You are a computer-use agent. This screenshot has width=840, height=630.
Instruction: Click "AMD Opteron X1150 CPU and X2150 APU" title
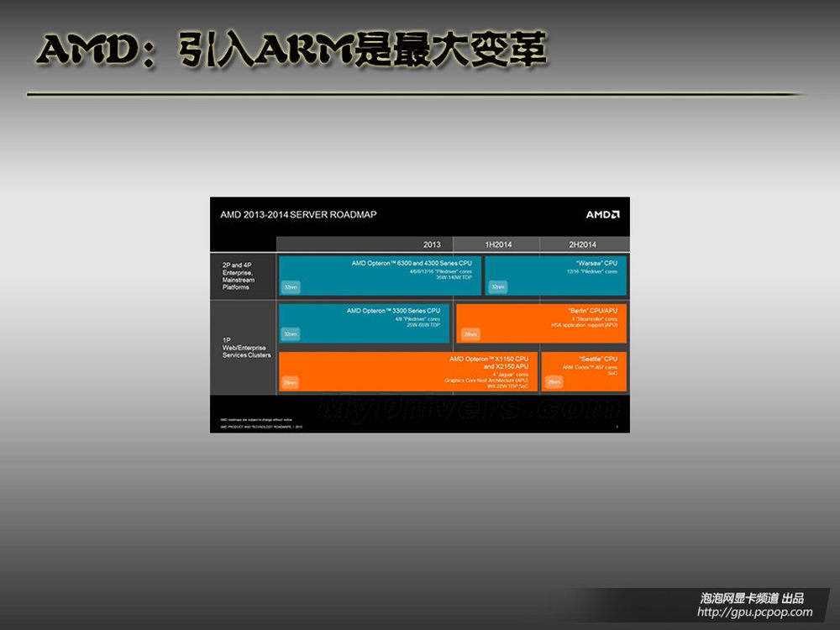489,363
